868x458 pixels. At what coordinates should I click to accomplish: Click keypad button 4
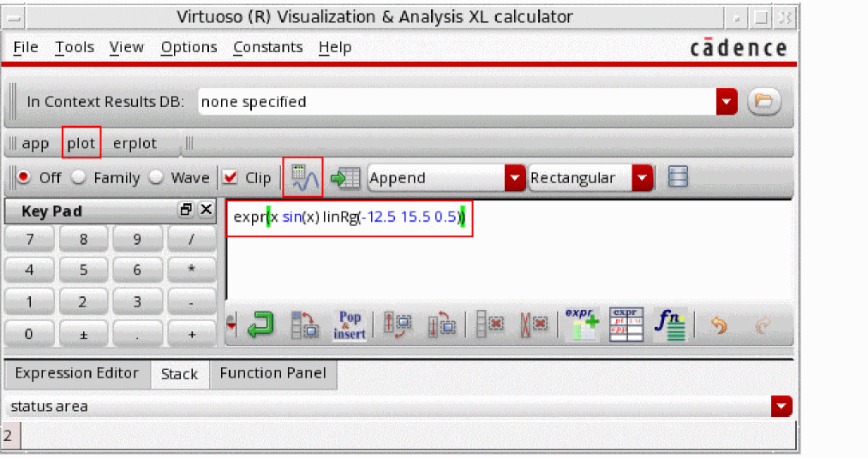point(29,270)
